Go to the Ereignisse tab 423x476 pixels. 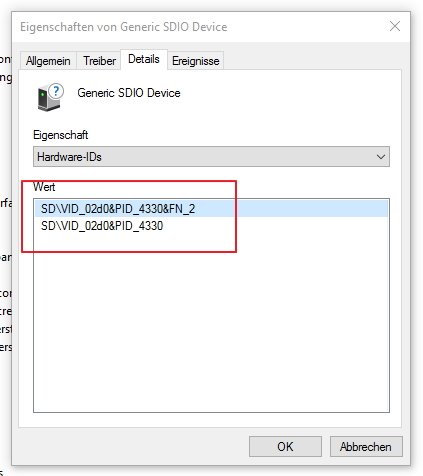click(x=196, y=61)
